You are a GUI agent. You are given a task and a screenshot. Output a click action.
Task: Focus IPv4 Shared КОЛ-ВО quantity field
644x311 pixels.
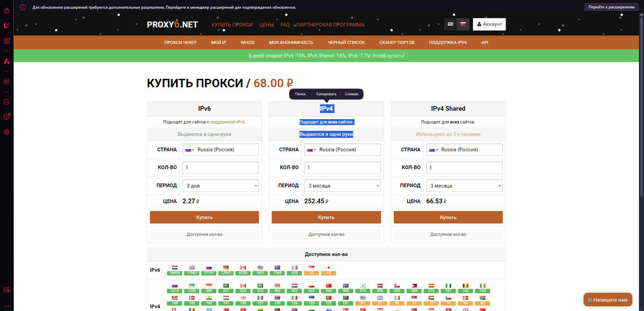click(464, 168)
